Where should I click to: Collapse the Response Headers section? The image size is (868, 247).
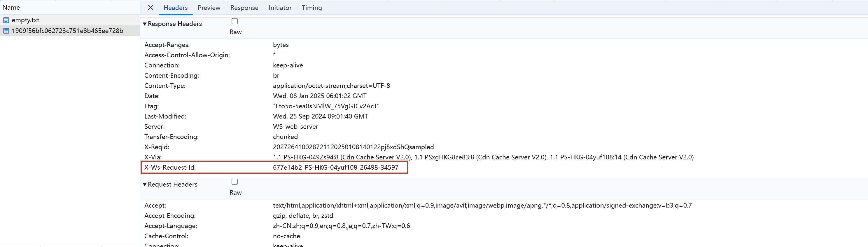[145, 24]
